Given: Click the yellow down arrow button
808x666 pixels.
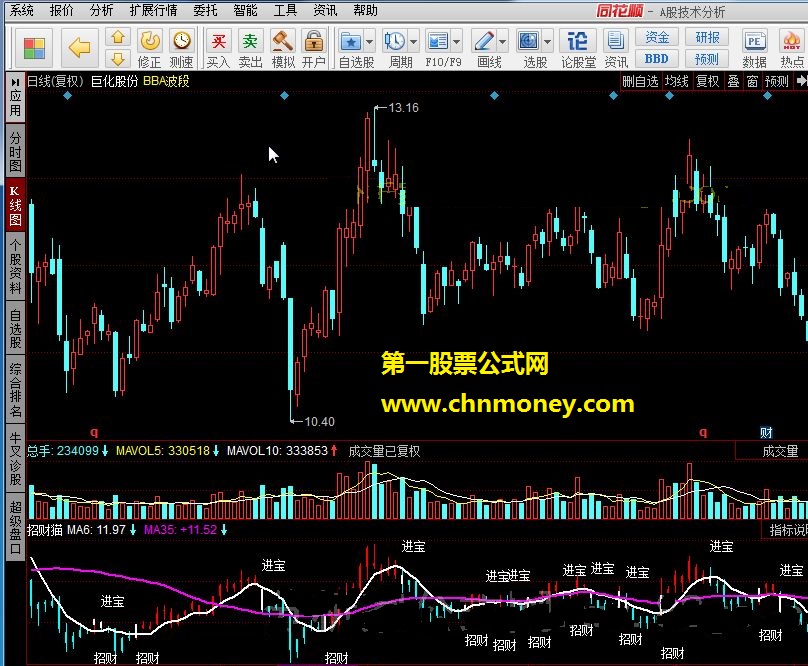Looking at the screenshot, I should [x=118, y=59].
